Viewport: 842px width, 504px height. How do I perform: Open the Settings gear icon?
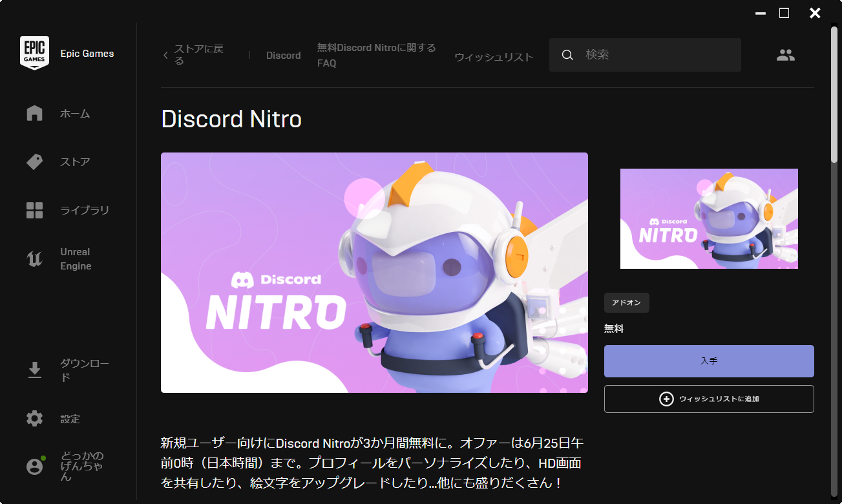34,419
